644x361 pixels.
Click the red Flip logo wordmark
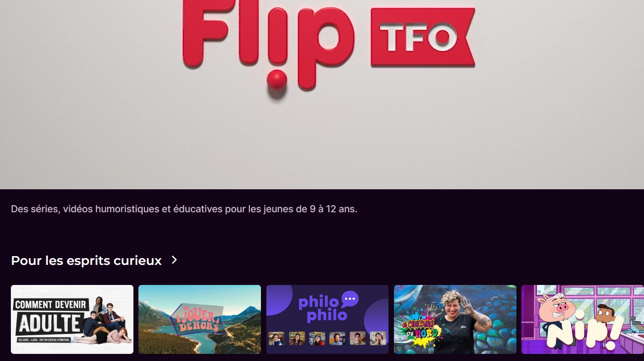(x=268, y=45)
